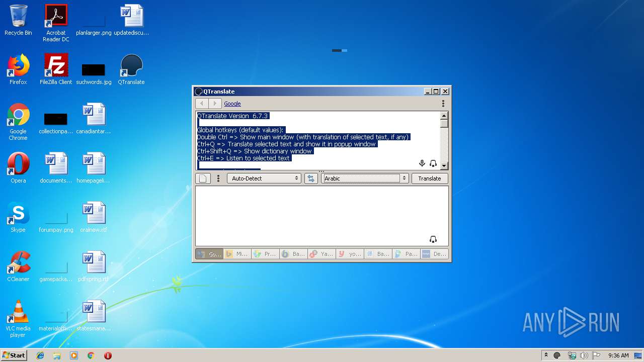This screenshot has height=362, width=644.
Task: Select the Pa... translation service tab
Action: 407,254
